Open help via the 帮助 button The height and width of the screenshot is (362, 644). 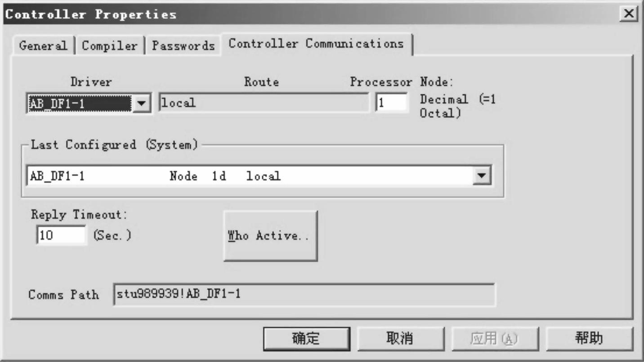click(589, 339)
